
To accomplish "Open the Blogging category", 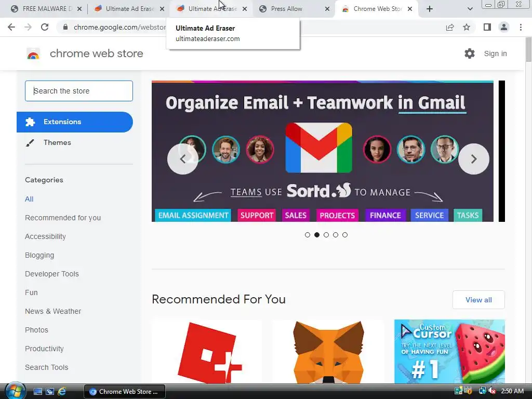I will point(39,255).
